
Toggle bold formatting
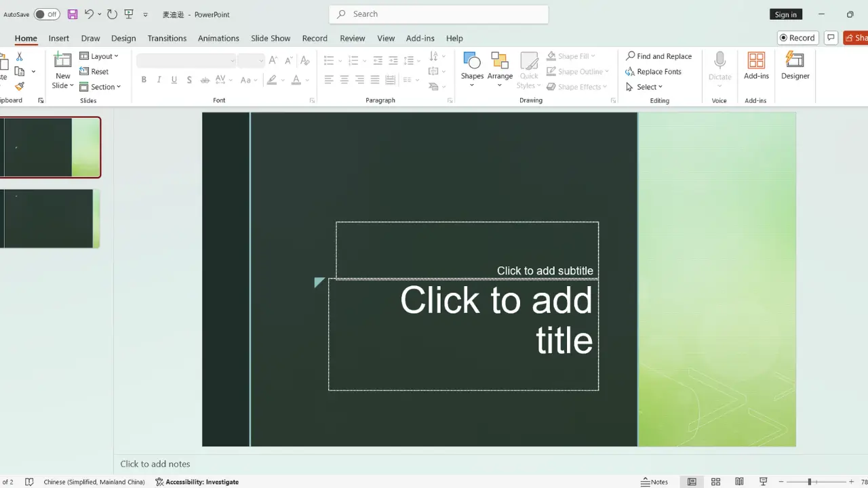pyautogui.click(x=144, y=79)
